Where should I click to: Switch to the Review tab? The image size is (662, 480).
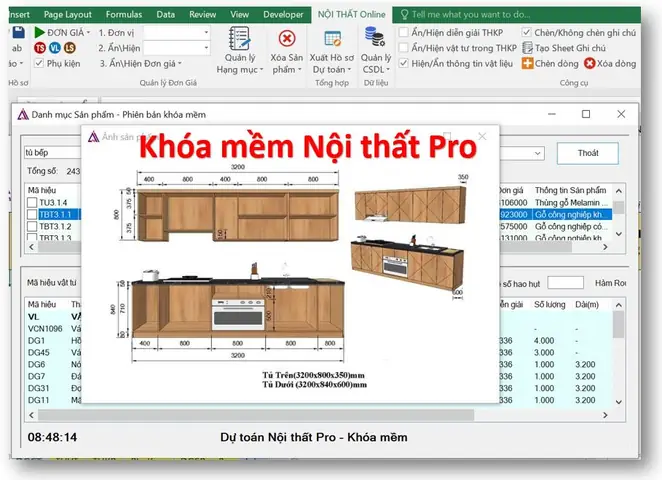coord(203,15)
